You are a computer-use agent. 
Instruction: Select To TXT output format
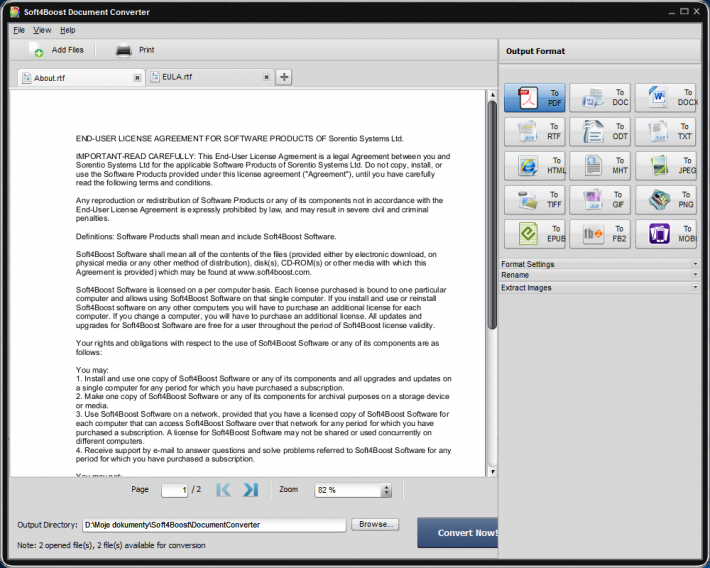[666, 131]
